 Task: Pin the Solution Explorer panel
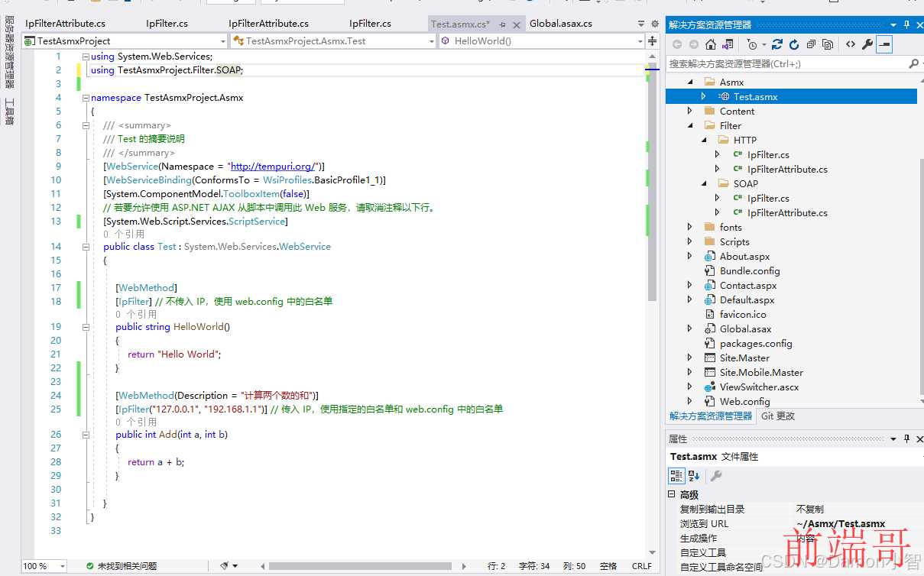(x=907, y=24)
